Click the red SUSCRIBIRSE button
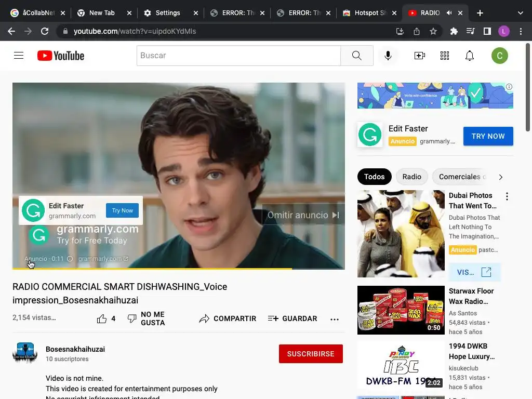532x399 pixels. tap(311, 354)
